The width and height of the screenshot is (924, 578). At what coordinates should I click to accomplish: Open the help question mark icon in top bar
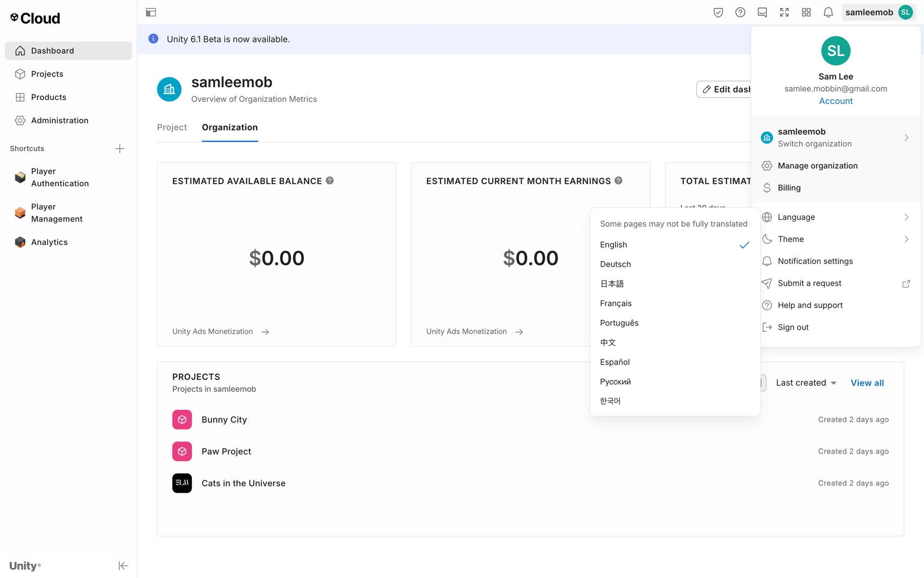click(740, 13)
